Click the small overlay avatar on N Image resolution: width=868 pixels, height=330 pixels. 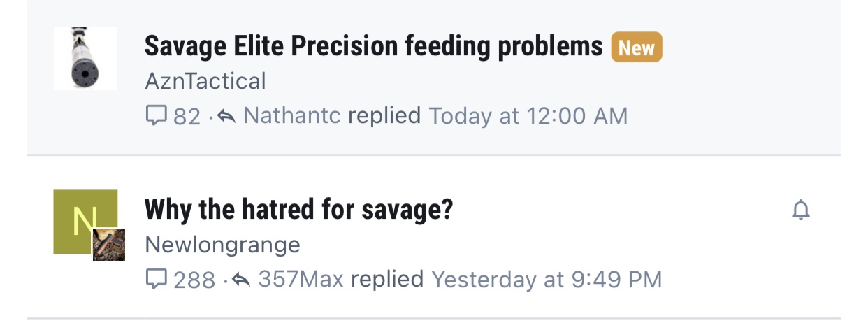[109, 245]
